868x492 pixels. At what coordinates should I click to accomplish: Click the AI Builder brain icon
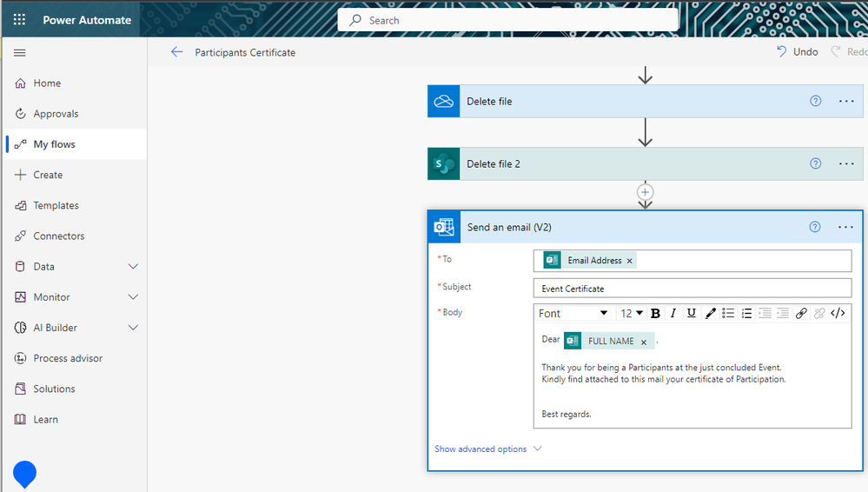point(21,328)
